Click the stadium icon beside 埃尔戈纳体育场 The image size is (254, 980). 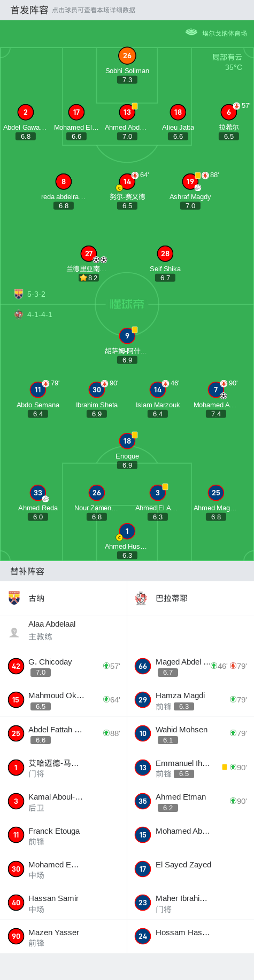(x=191, y=33)
